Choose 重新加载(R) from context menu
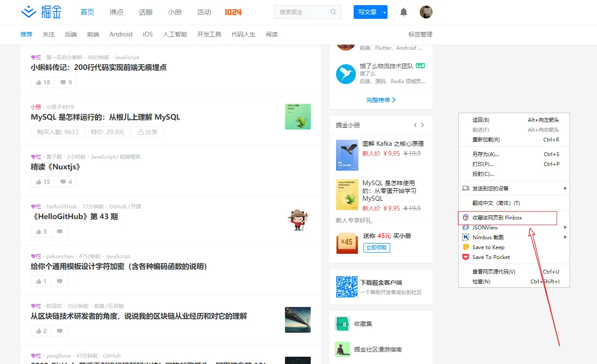Viewport: 597px width, 364px height. 514,140
